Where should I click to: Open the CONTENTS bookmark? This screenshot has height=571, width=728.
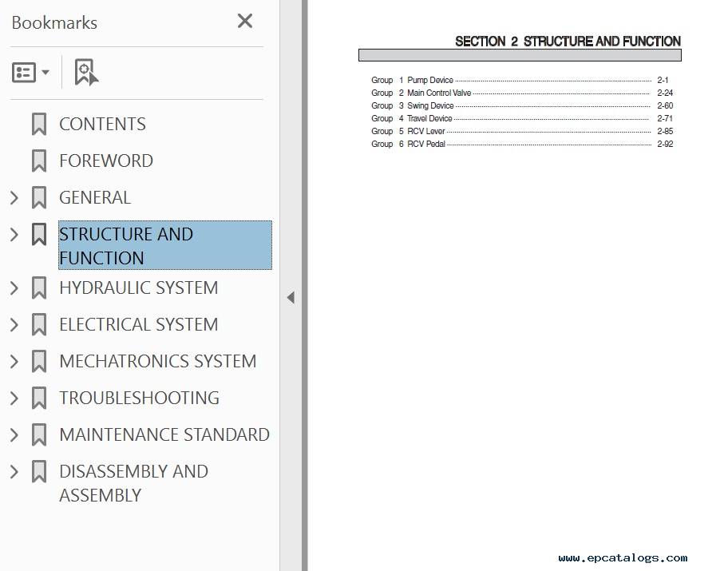pos(102,124)
